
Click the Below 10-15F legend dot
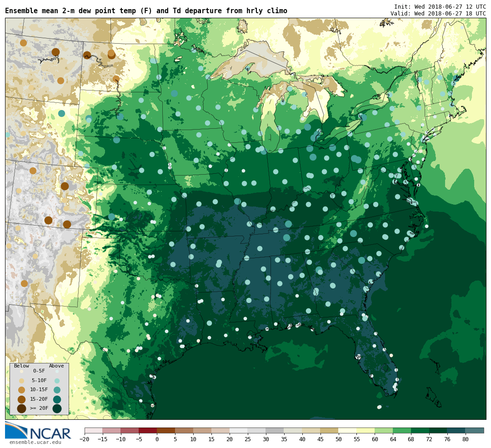click(x=22, y=390)
